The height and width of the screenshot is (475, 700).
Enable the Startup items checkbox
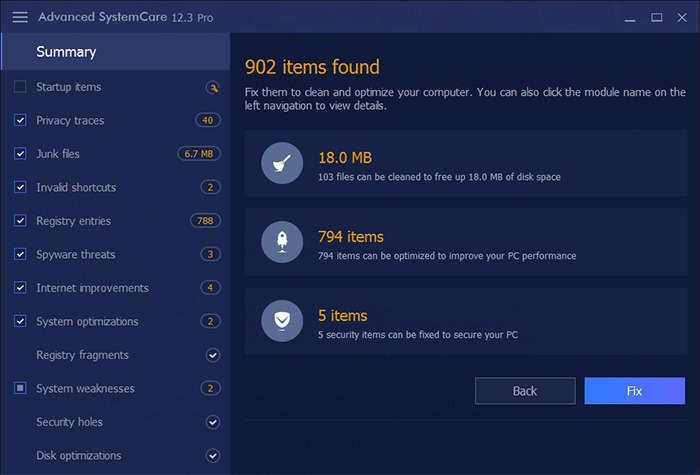tap(20, 86)
